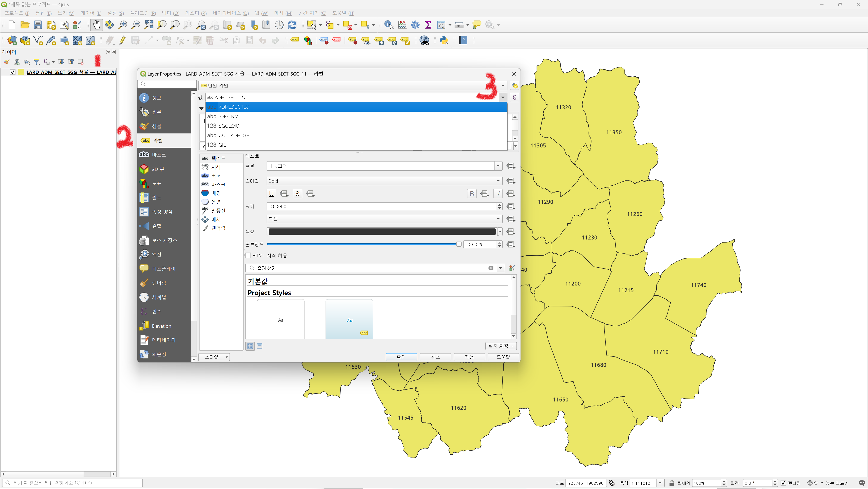The image size is (868, 489).
Task: Open the 벡터 menu
Action: pyautogui.click(x=170, y=13)
